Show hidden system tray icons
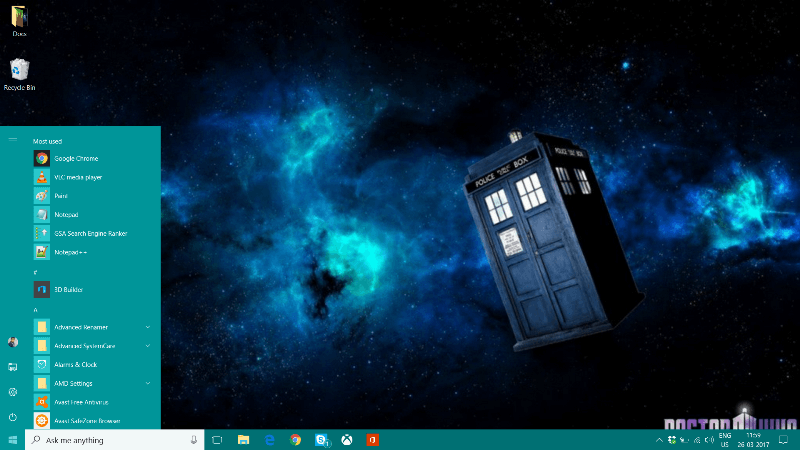Image resolution: width=800 pixels, height=450 pixels. [x=659, y=440]
